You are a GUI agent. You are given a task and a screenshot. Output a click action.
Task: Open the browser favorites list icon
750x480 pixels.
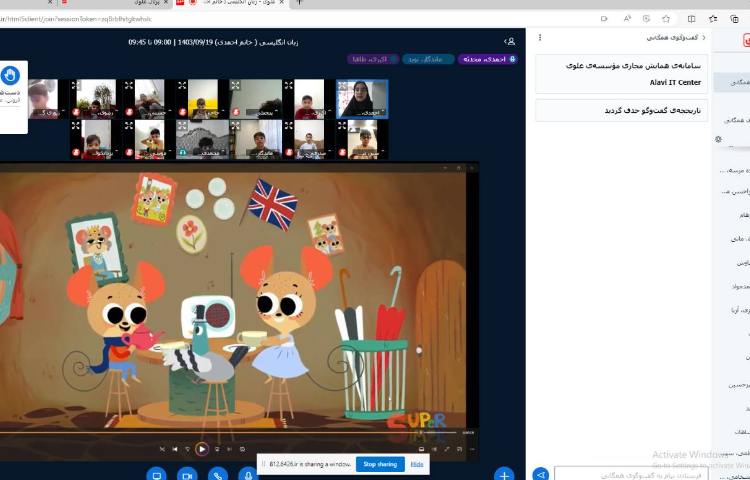coord(713,19)
